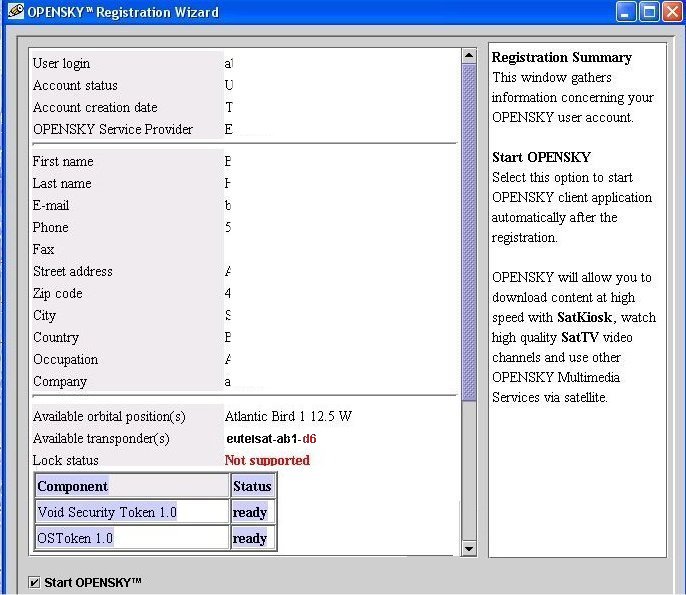Viewport: 686px width, 595px height.
Task: Click the Start OPENSKY help heading
Action: (541, 157)
